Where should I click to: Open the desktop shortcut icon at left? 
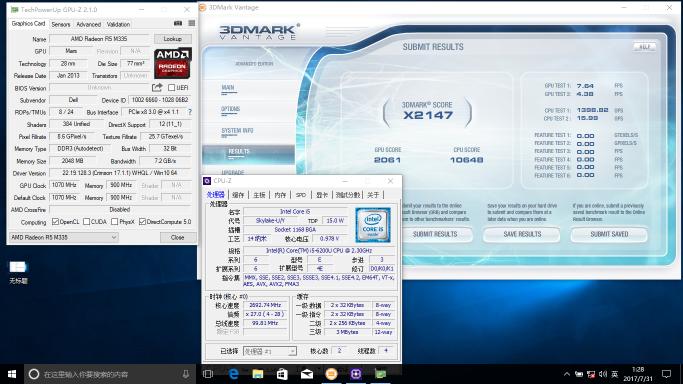click(18, 273)
